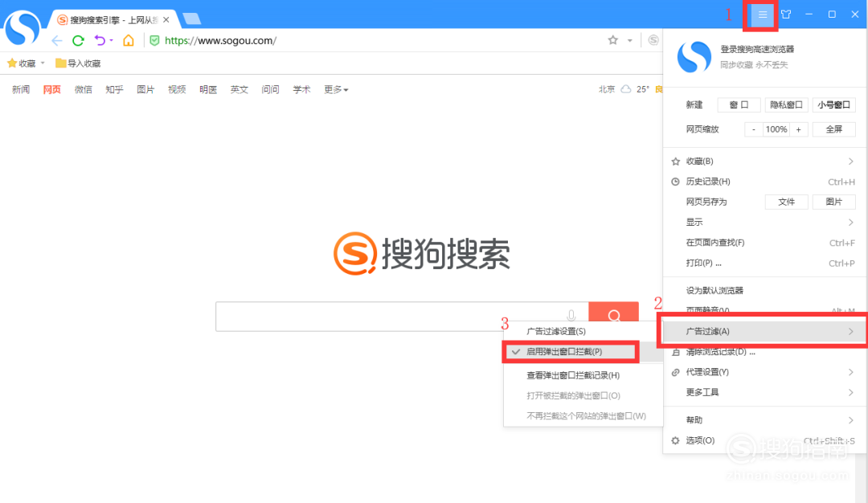Screen dimensions: 868x503
Task: Click the star icon beside 收藏(B)
Action: 675,162
